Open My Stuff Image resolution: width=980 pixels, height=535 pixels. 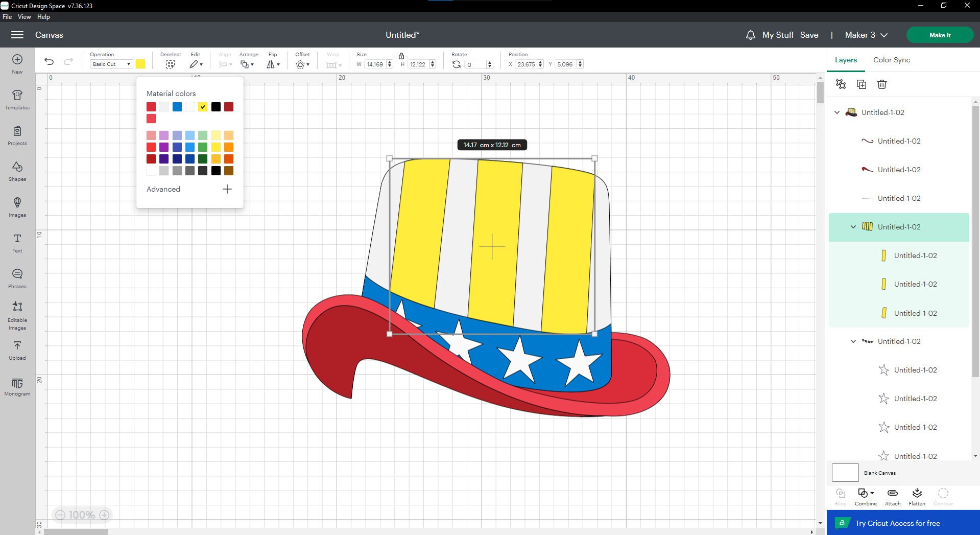click(x=778, y=35)
